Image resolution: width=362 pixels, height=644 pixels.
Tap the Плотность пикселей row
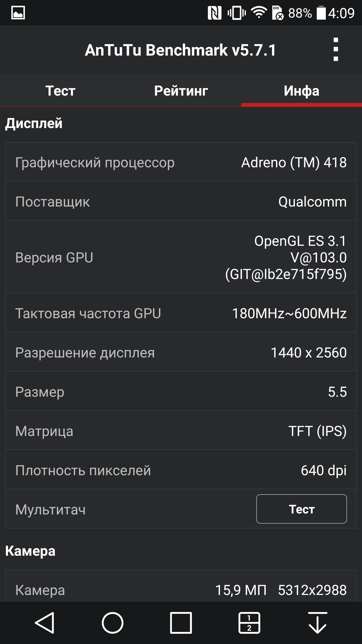pyautogui.click(x=181, y=470)
